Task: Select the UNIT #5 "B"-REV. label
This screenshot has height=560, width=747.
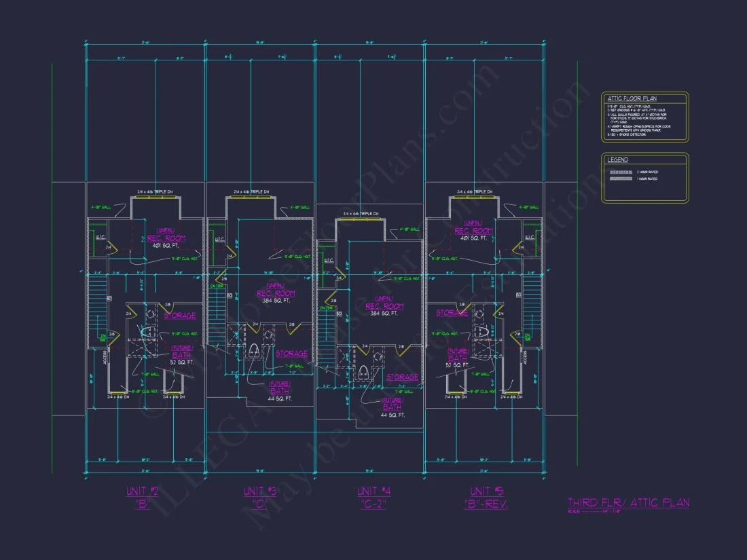Action: point(484,496)
